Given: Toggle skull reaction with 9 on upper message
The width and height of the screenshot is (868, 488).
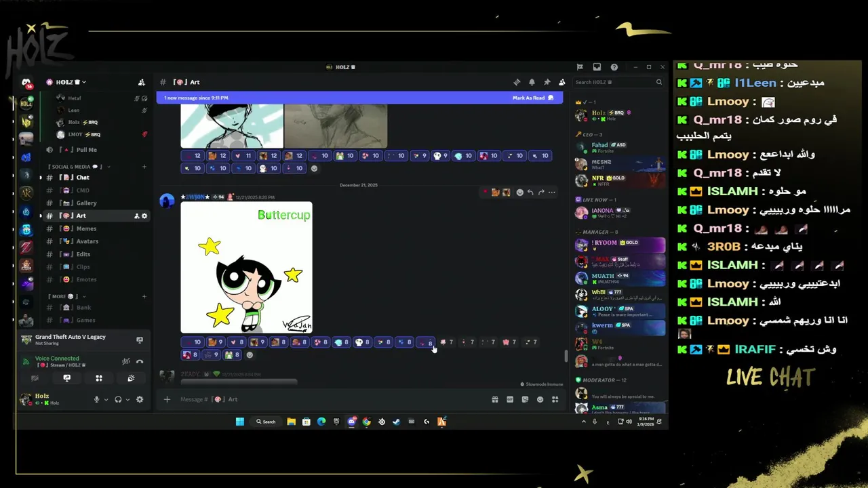Looking at the screenshot, I should (x=441, y=156).
